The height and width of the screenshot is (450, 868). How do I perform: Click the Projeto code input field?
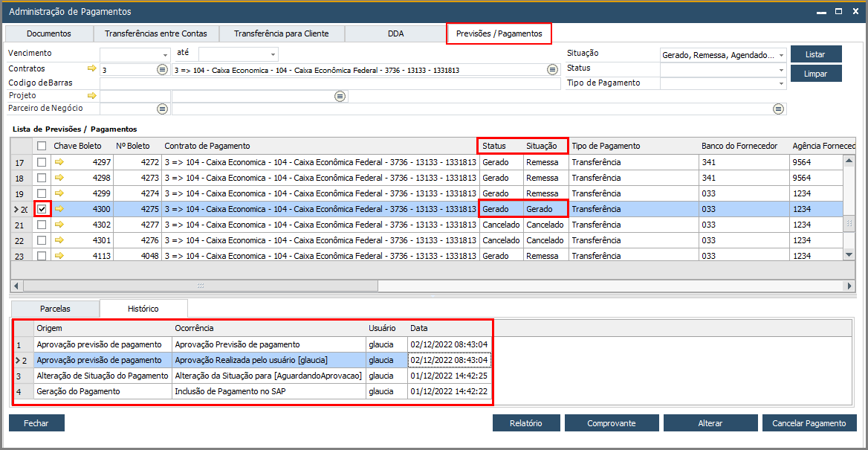click(135, 97)
